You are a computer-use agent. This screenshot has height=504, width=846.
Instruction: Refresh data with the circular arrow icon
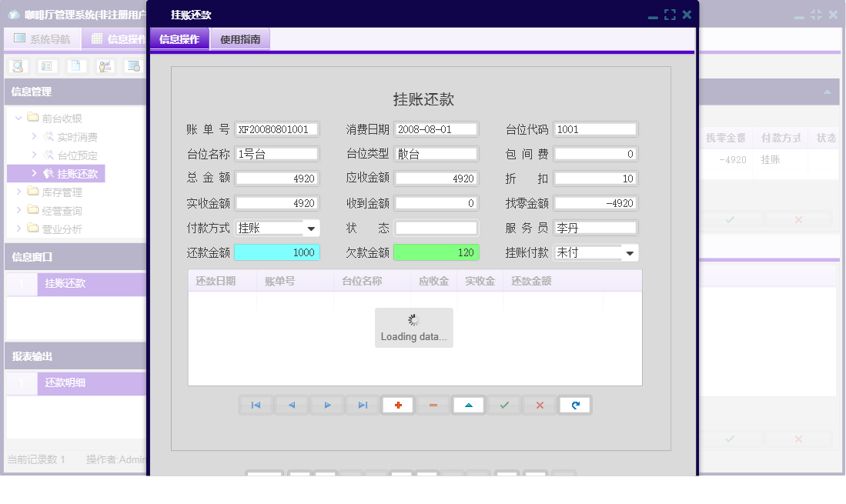574,405
